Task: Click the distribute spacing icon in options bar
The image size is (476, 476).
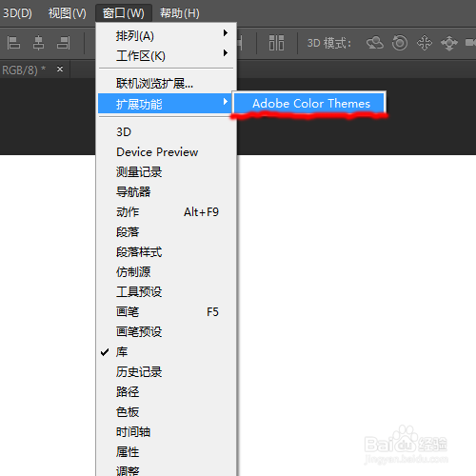Action: 276,43
